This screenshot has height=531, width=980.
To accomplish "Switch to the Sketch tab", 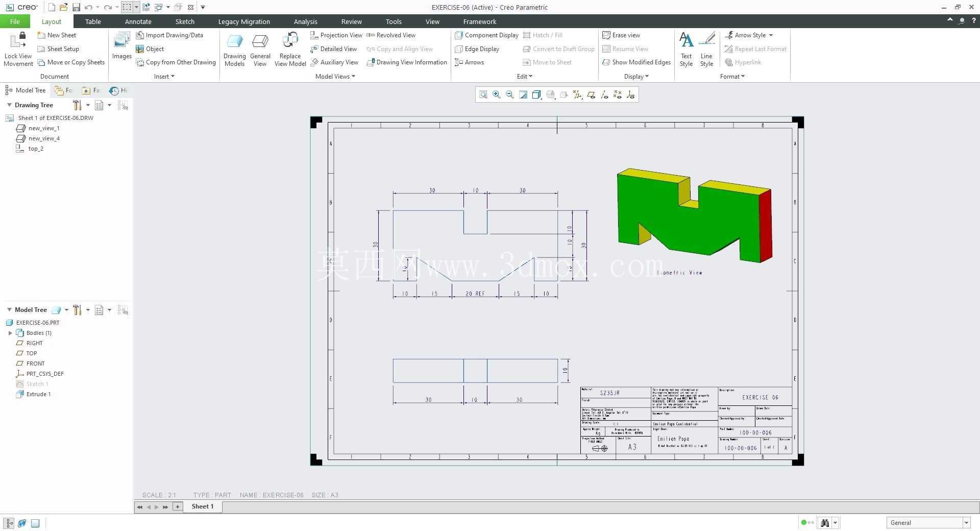I will click(x=185, y=21).
